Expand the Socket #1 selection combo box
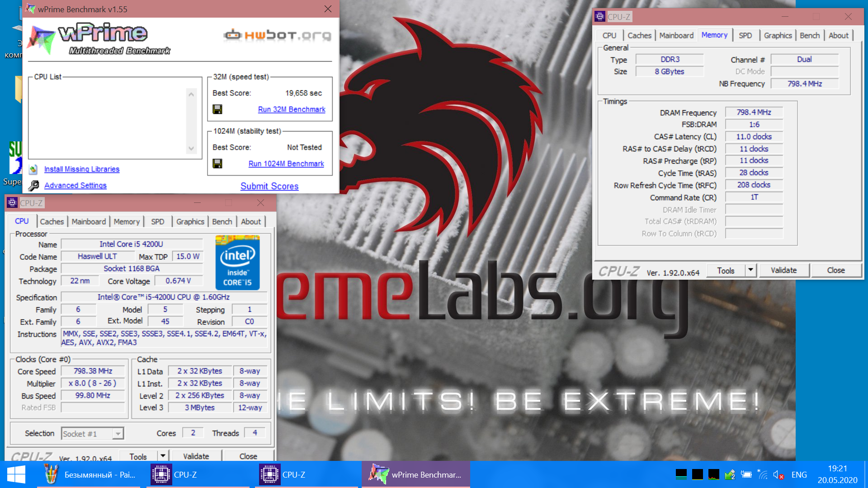The width and height of the screenshot is (868, 488). (118, 434)
